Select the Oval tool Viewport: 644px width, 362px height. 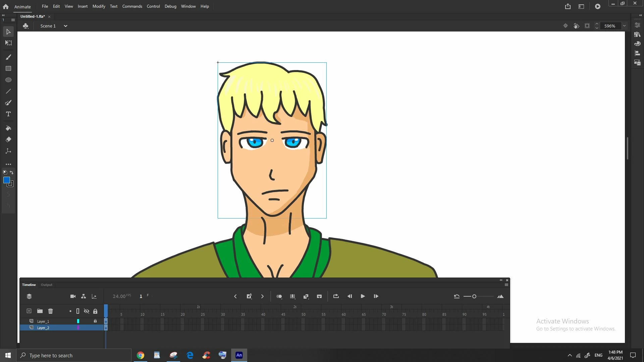[8, 80]
